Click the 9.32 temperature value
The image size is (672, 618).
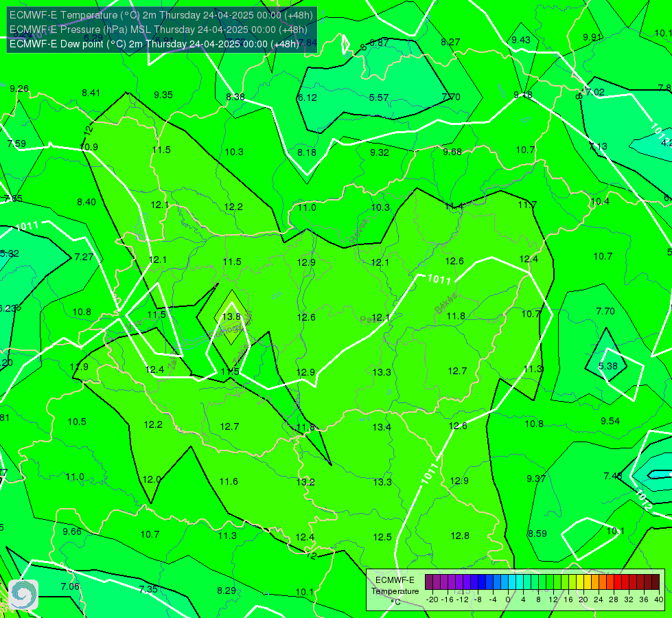point(380,152)
